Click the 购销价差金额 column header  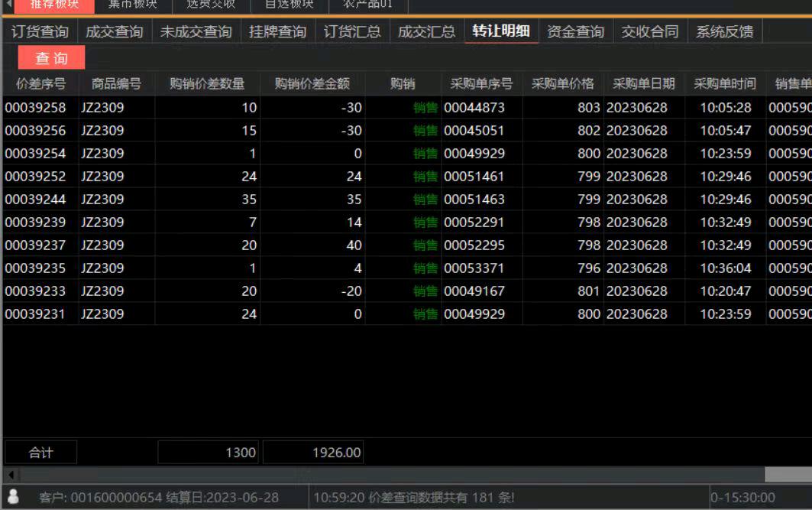[x=312, y=84]
